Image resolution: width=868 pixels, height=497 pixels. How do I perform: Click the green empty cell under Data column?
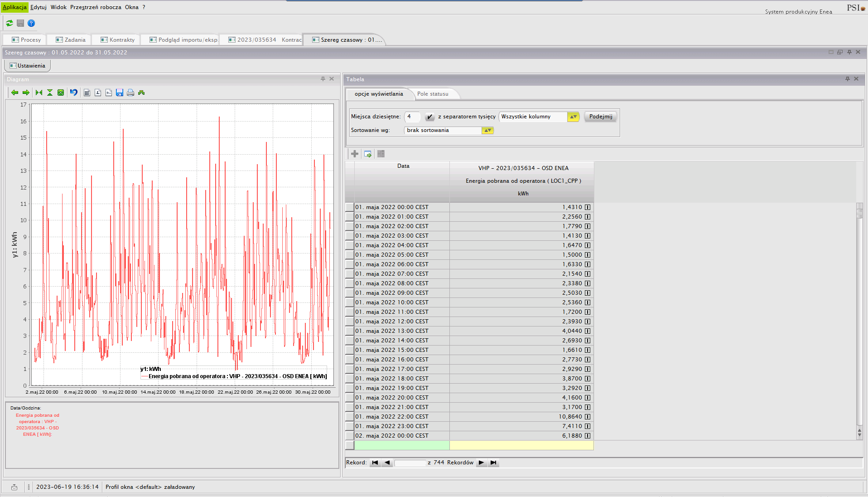point(402,445)
